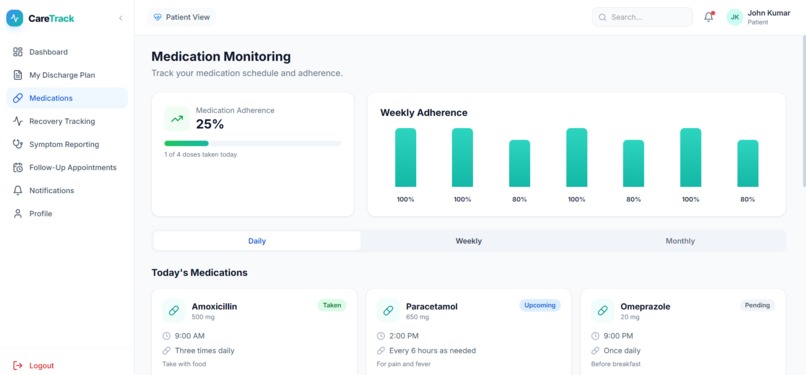The image size is (806, 375).
Task: Click the sidebar Notifications bell icon
Action: click(x=18, y=191)
